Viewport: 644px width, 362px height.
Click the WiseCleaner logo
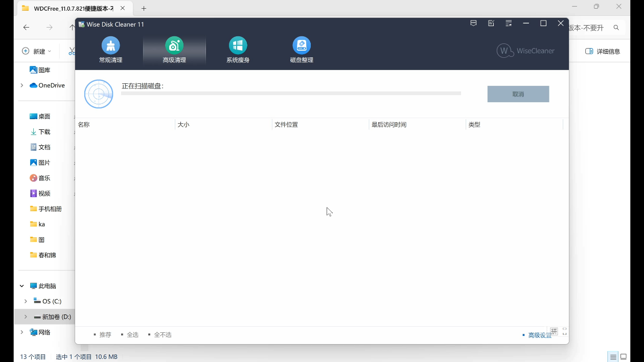click(x=525, y=51)
